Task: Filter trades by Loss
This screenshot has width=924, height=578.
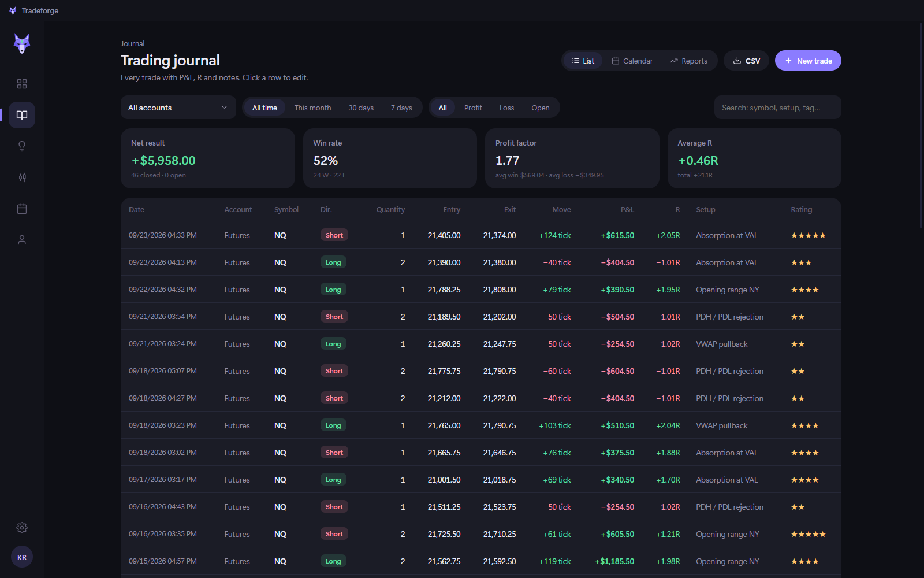Action: click(506, 108)
